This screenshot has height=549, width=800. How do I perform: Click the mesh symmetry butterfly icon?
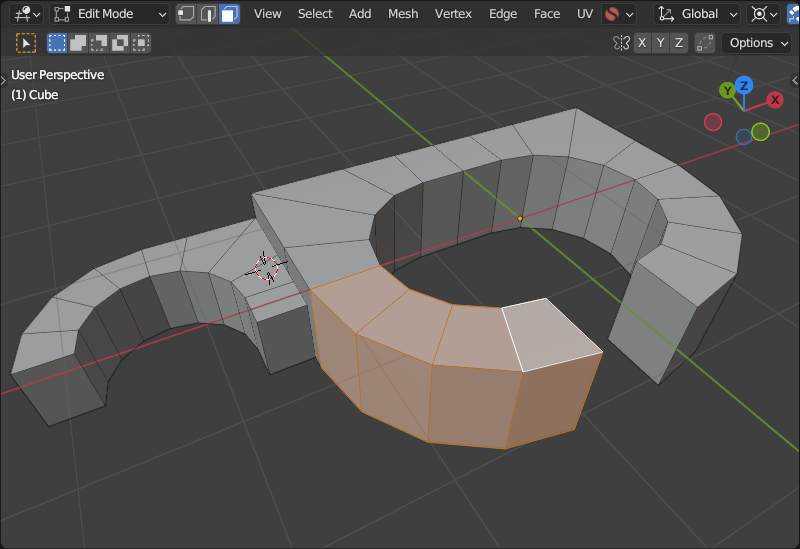[621, 43]
